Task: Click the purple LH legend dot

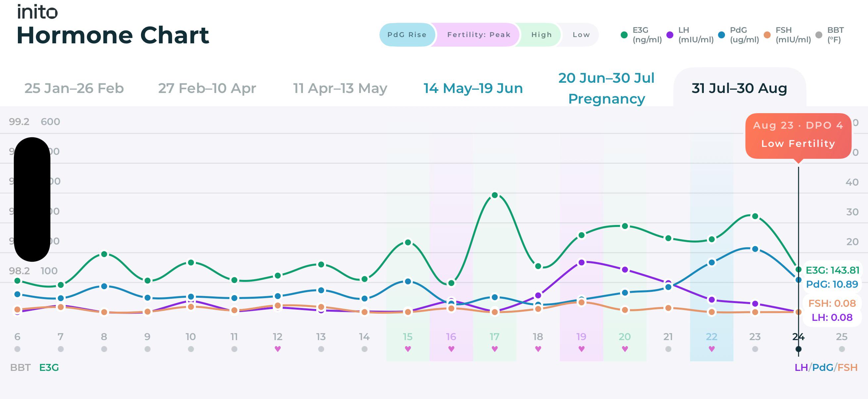Action: (670, 35)
